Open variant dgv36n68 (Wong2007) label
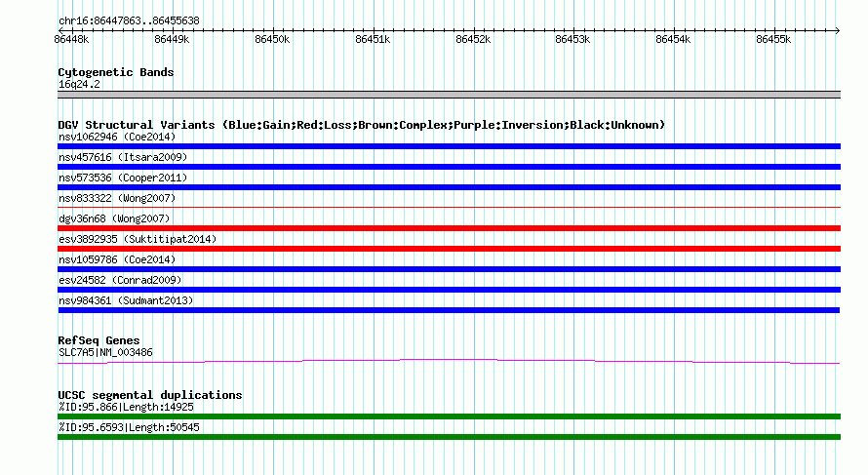The width and height of the screenshot is (868, 475). [114, 218]
